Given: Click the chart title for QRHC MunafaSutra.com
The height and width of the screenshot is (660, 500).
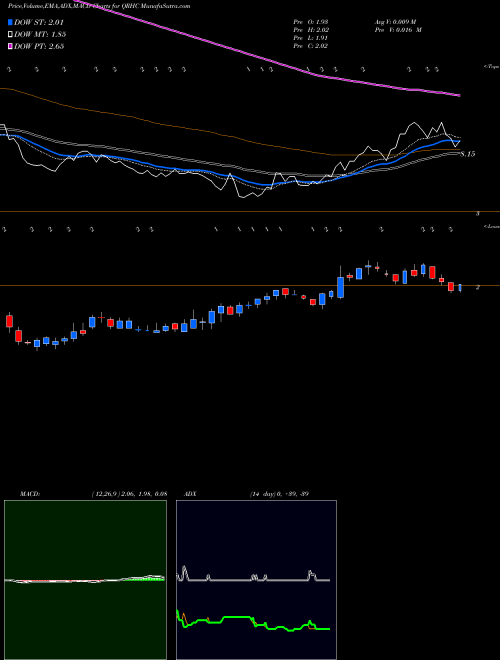Looking at the screenshot, I should click(99, 6).
